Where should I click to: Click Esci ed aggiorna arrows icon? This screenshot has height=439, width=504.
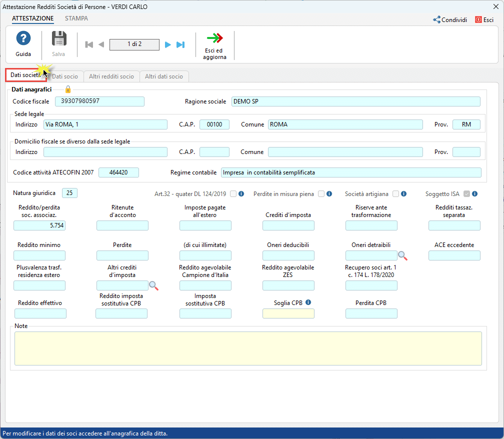click(214, 38)
